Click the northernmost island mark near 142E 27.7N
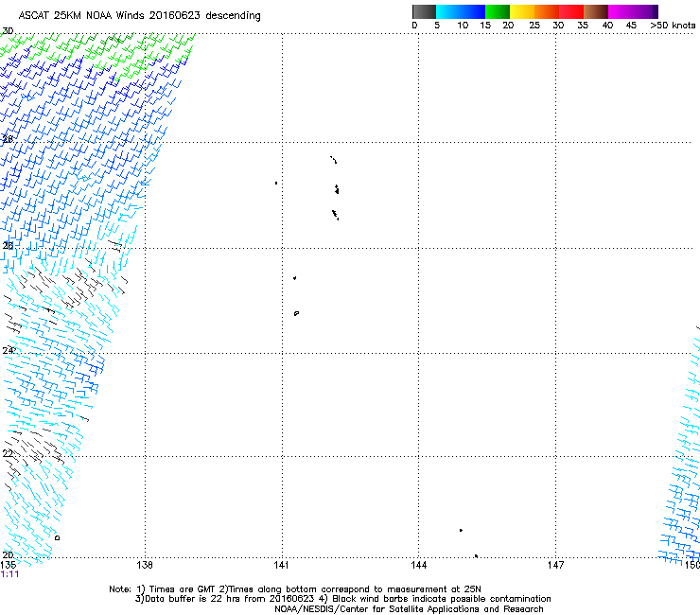The width and height of the screenshot is (700, 615). [334, 160]
